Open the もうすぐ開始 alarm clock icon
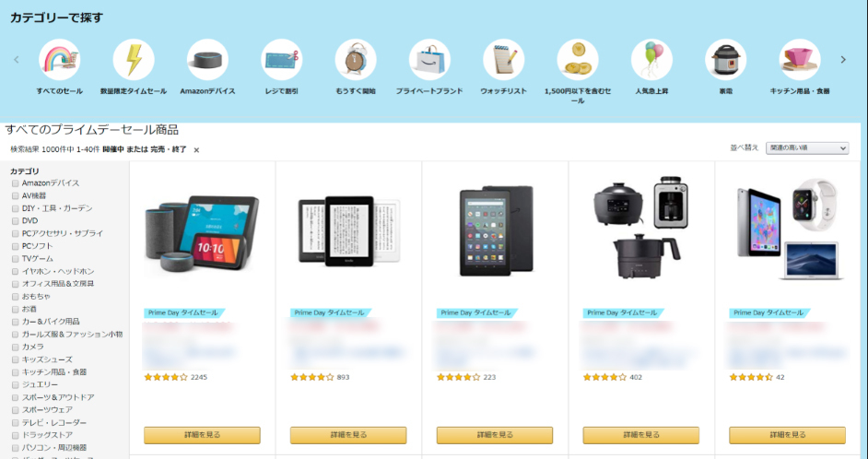The height and width of the screenshot is (459, 868). [356, 60]
